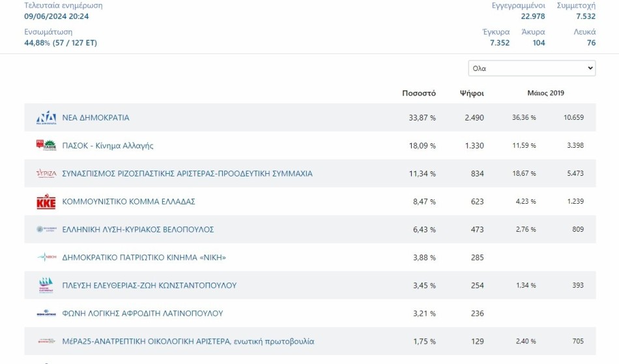The width and height of the screenshot is (619, 364).
Task: Click the '623' votes value
Action: [477, 201]
